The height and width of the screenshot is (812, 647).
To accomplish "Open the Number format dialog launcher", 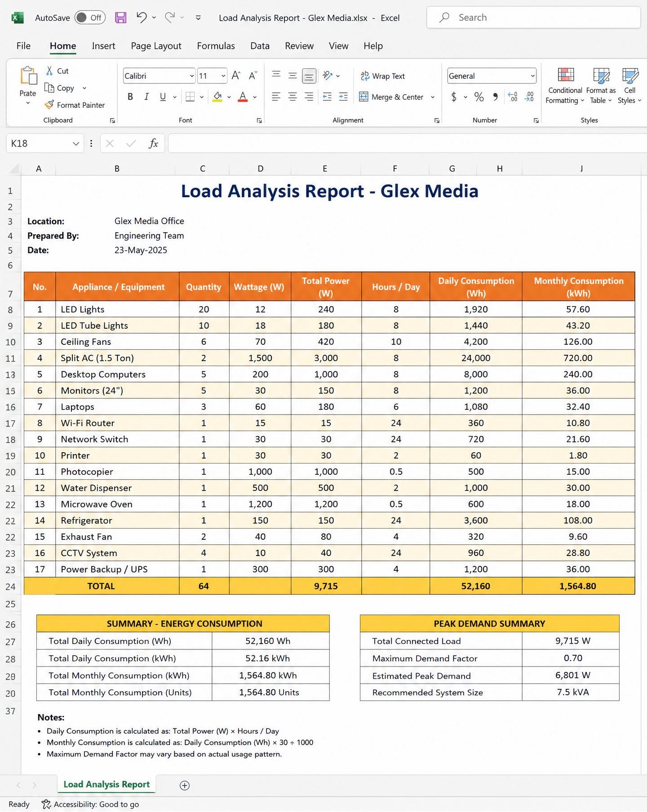I will (536, 120).
